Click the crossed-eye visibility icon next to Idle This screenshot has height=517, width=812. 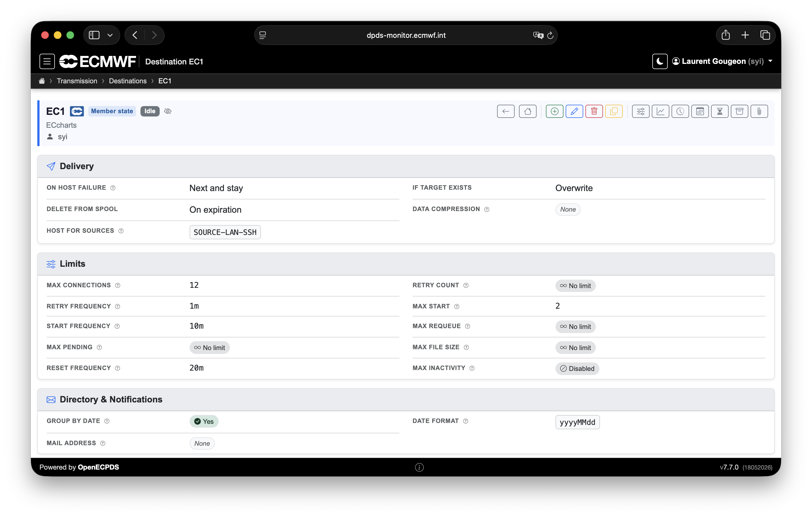pyautogui.click(x=168, y=111)
